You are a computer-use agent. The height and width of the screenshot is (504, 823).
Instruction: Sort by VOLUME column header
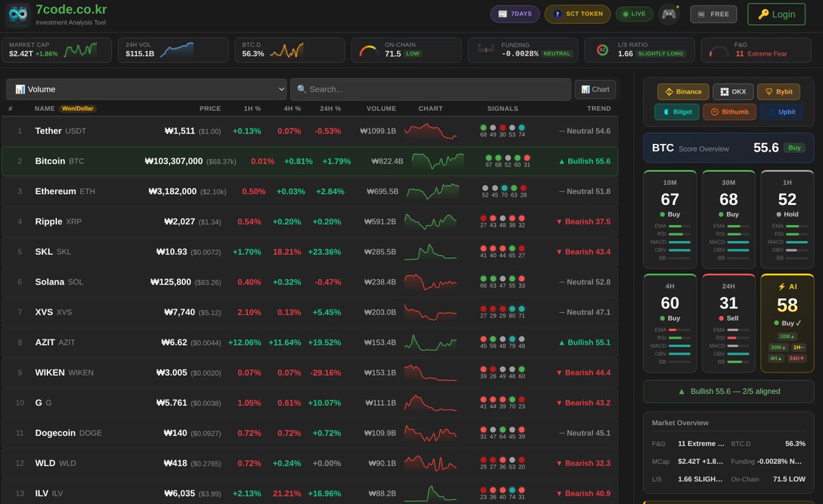[381, 108]
